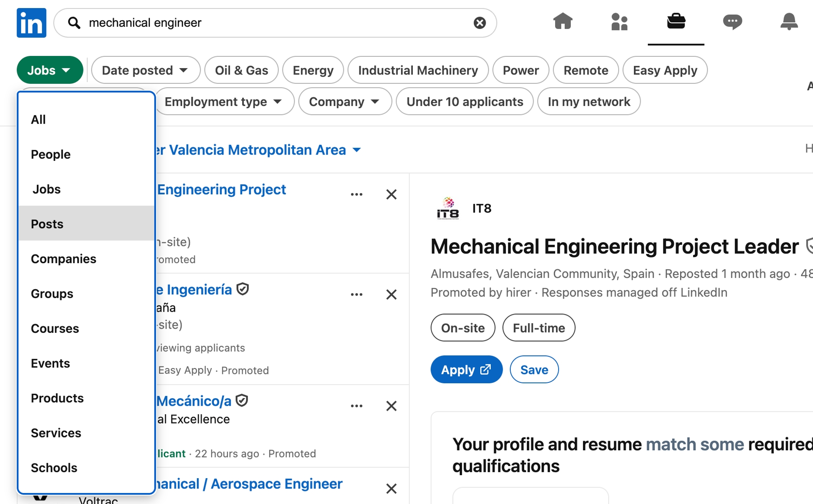813x504 pixels.
Task: Click the verified shield next to Ingeniería
Action: point(243,289)
